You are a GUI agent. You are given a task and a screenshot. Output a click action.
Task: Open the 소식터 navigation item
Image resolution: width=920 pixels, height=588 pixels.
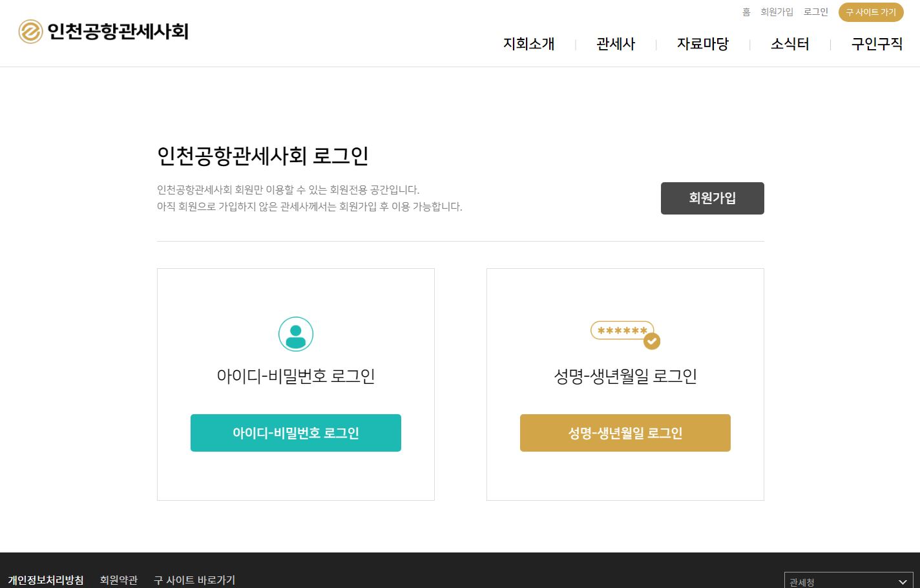(789, 44)
